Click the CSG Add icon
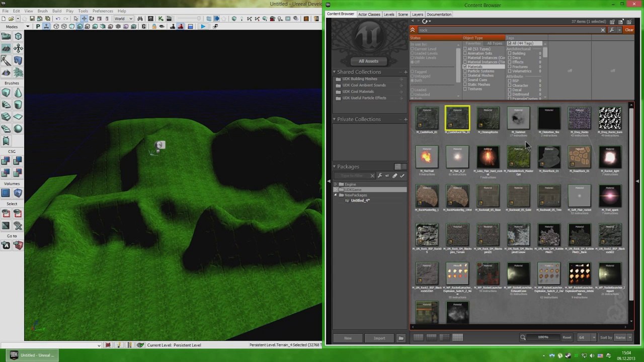The width and height of the screenshot is (644, 362). [6, 161]
